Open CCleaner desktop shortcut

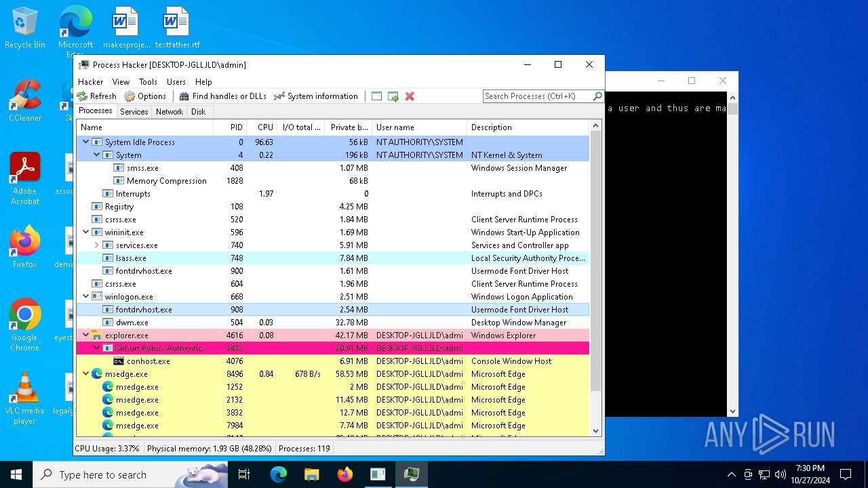25,100
